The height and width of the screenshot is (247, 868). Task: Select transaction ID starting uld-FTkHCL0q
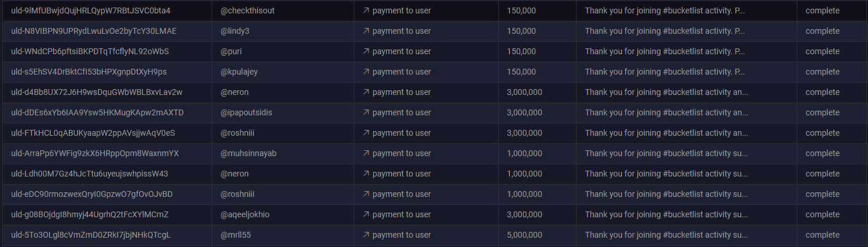click(93, 133)
